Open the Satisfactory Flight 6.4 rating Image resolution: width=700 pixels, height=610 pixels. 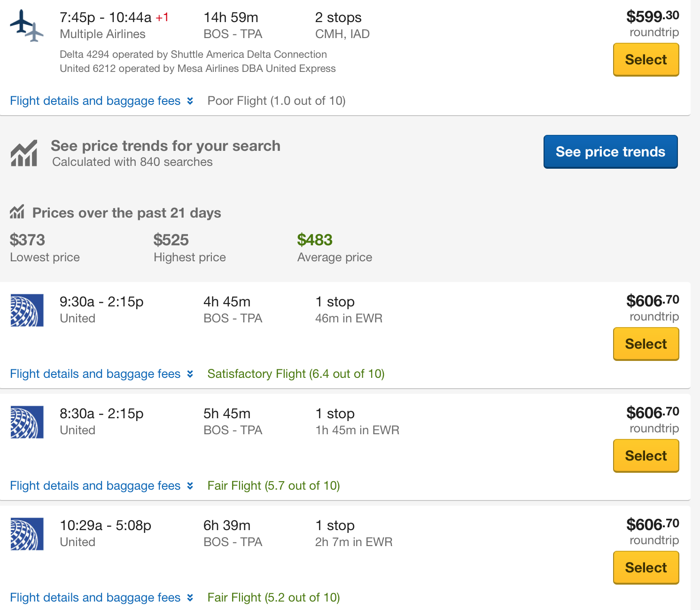(296, 374)
